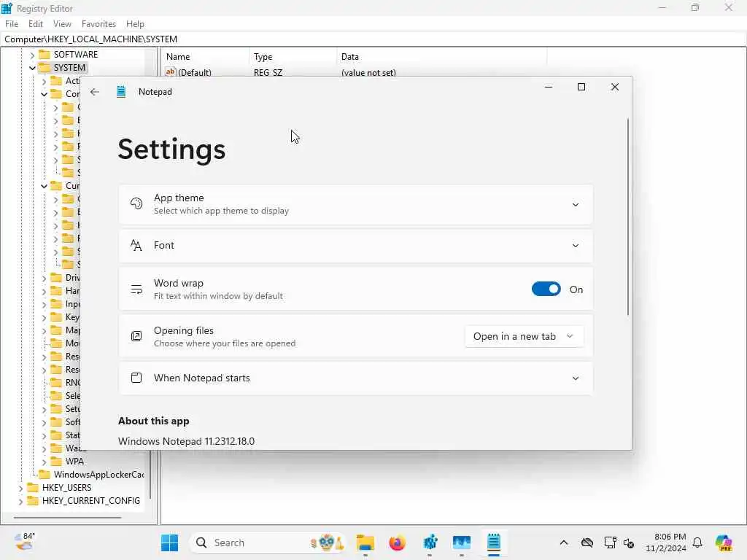747x560 pixels.
Task: Click the network display tray icon
Action: 610,542
